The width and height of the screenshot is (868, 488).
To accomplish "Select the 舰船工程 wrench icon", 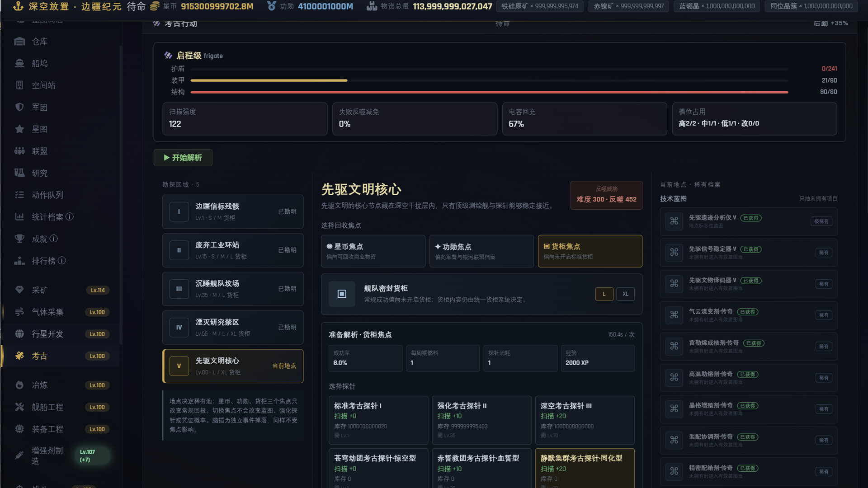I will [19, 407].
